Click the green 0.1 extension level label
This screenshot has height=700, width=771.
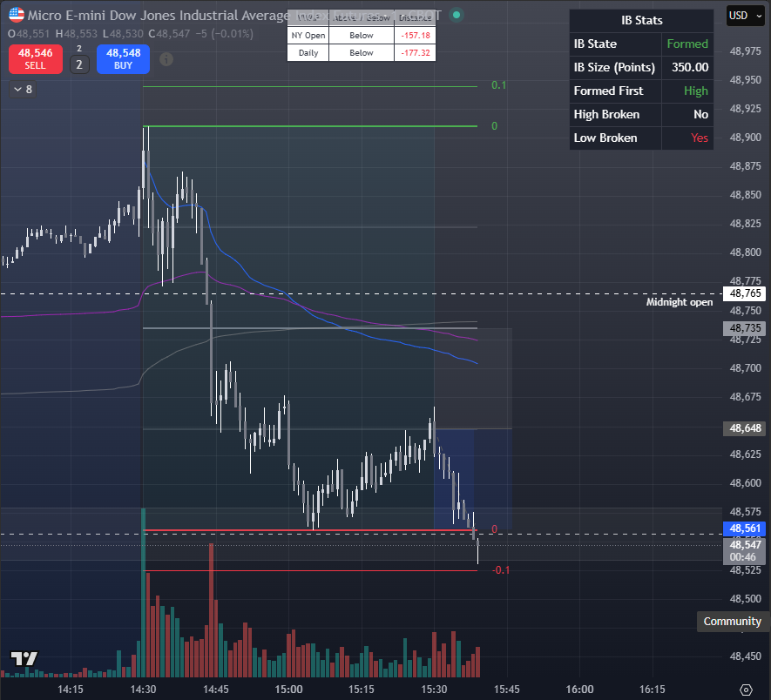(x=498, y=85)
